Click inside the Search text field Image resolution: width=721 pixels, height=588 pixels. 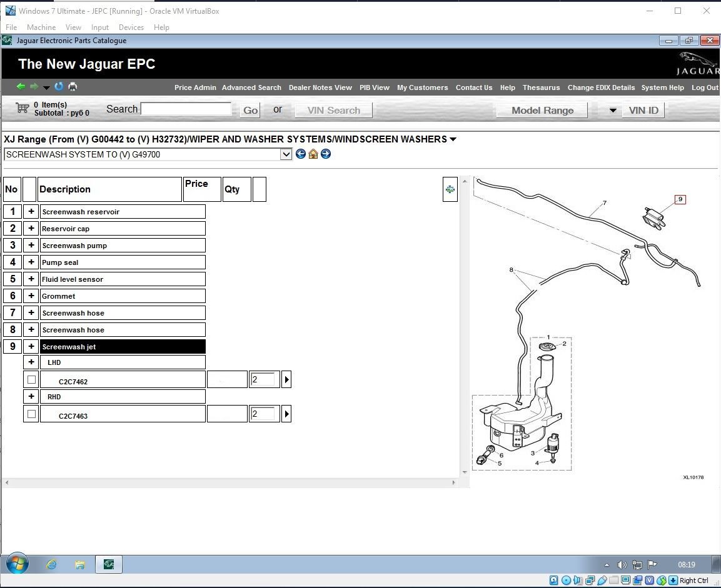pyautogui.click(x=186, y=109)
